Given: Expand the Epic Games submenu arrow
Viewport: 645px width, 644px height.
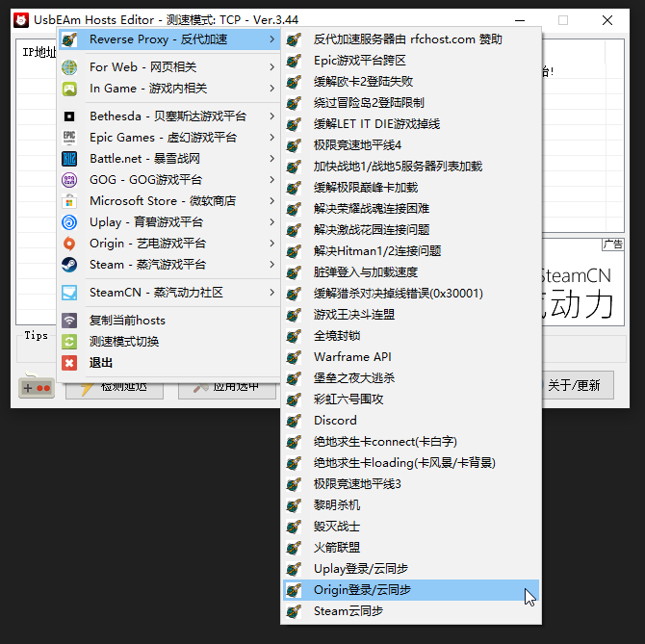Looking at the screenshot, I should (271, 138).
